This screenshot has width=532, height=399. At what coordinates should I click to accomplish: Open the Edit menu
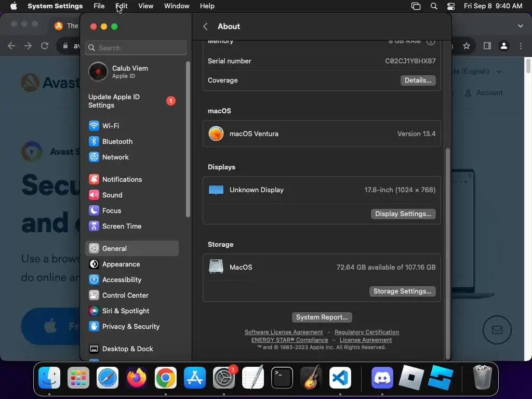[122, 6]
